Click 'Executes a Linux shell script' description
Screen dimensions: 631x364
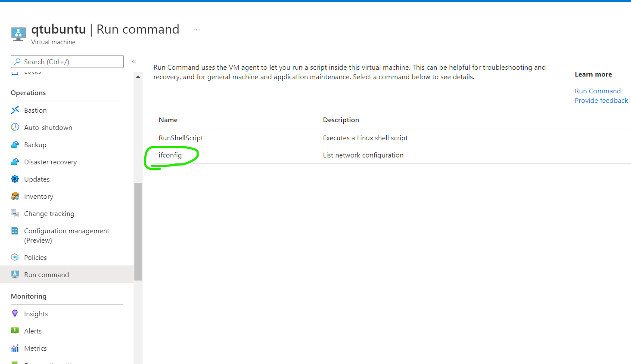(x=365, y=138)
